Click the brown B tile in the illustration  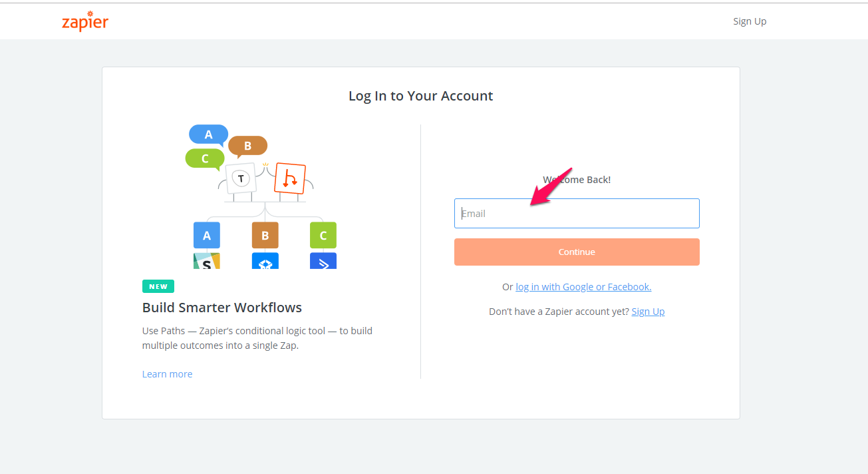[265, 235]
